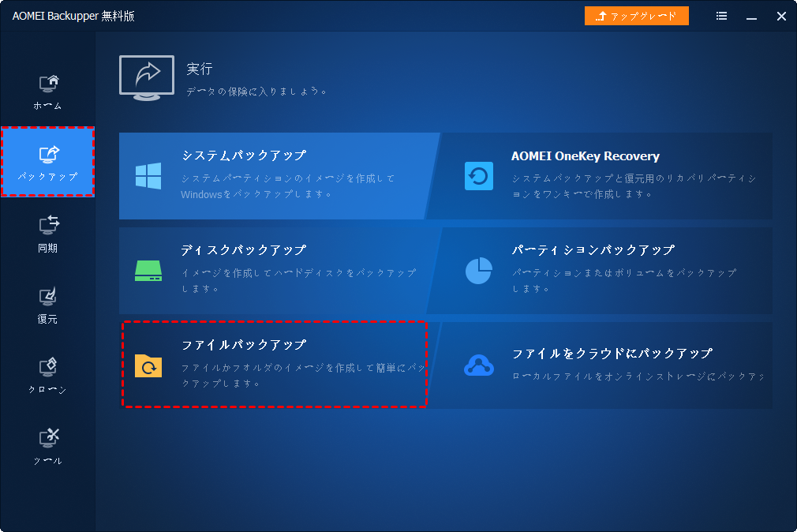Click the cloud backup icon

pos(479,365)
